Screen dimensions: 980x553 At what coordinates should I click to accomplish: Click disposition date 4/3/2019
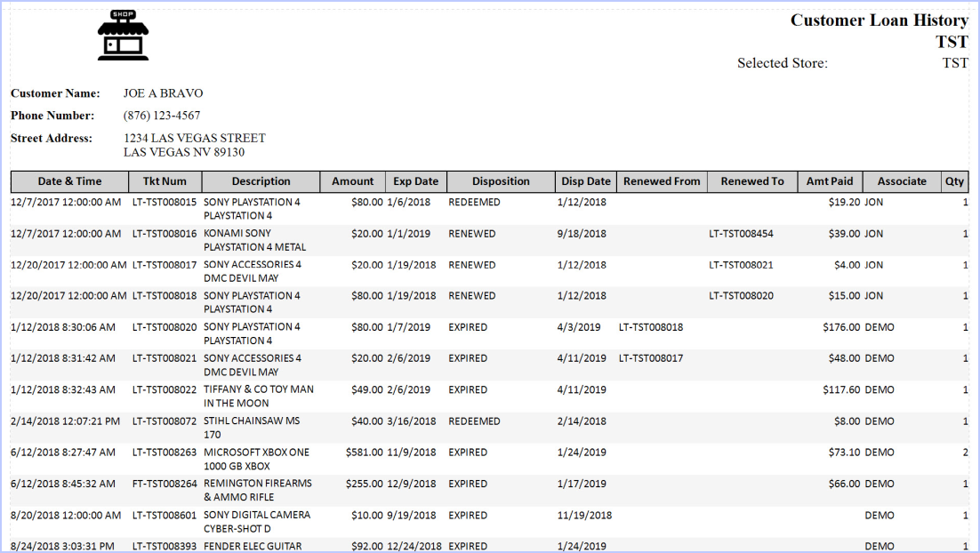click(579, 327)
